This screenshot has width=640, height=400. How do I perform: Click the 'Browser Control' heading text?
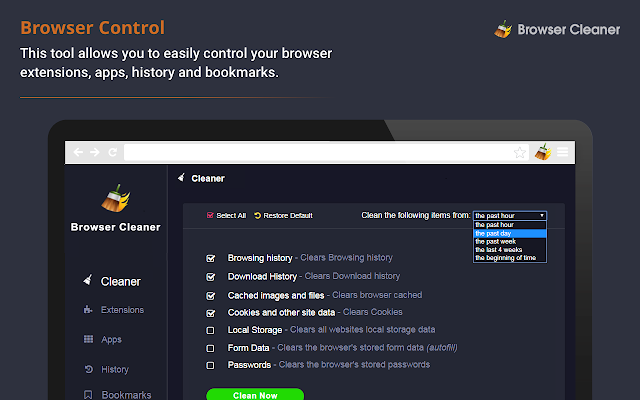93,28
